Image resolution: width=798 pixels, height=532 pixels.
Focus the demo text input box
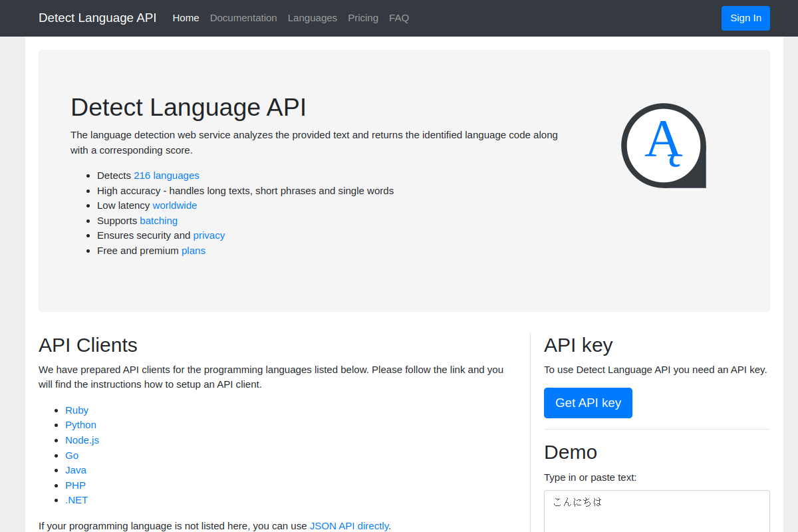657,511
